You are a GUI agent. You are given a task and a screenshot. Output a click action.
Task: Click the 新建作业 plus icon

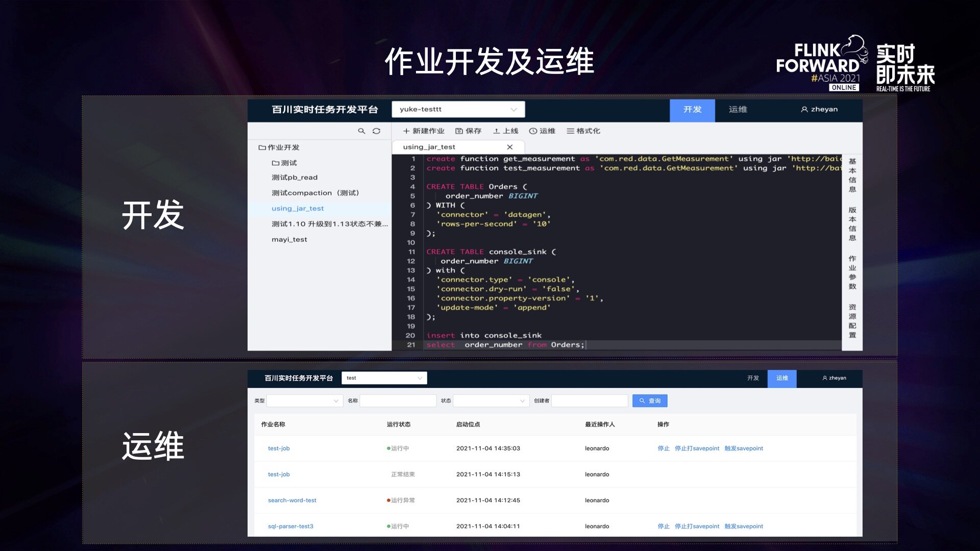pos(406,131)
